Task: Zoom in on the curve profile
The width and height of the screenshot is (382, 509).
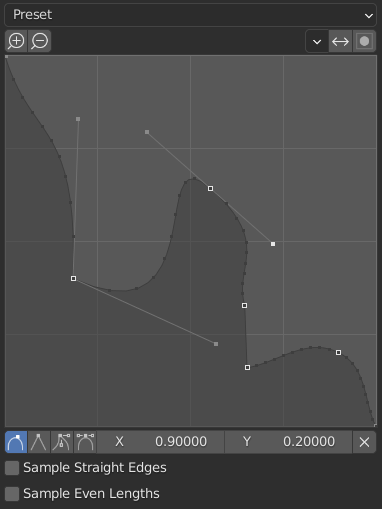Action: (16, 41)
